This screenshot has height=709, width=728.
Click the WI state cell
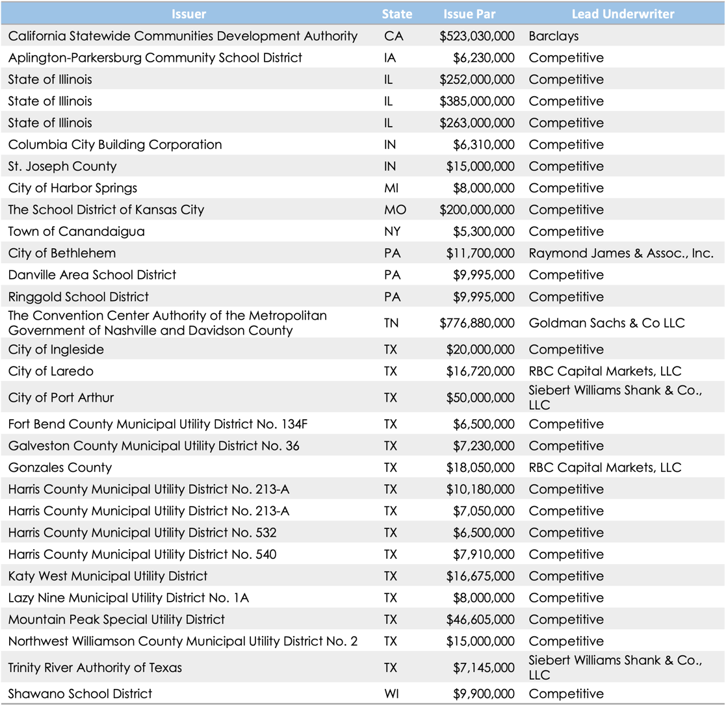coord(391,693)
